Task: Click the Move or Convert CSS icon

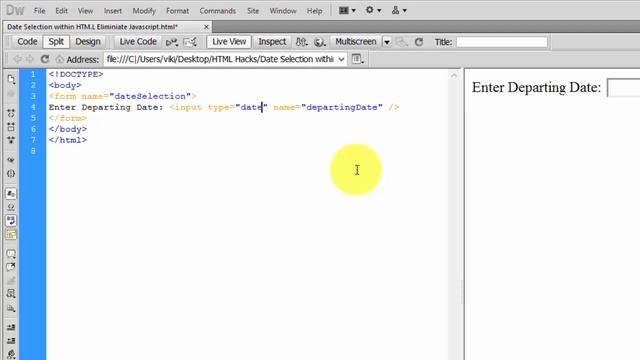Action: coord(11,308)
